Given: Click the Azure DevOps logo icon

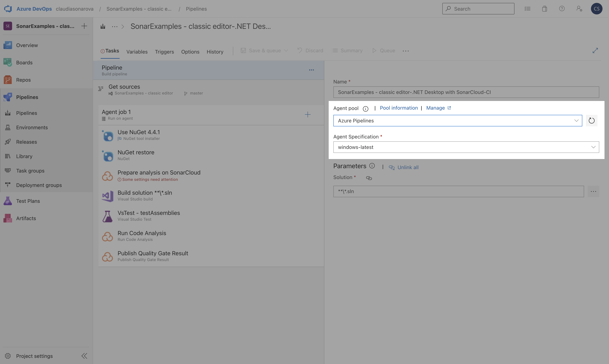Looking at the screenshot, I should pyautogui.click(x=8, y=9).
